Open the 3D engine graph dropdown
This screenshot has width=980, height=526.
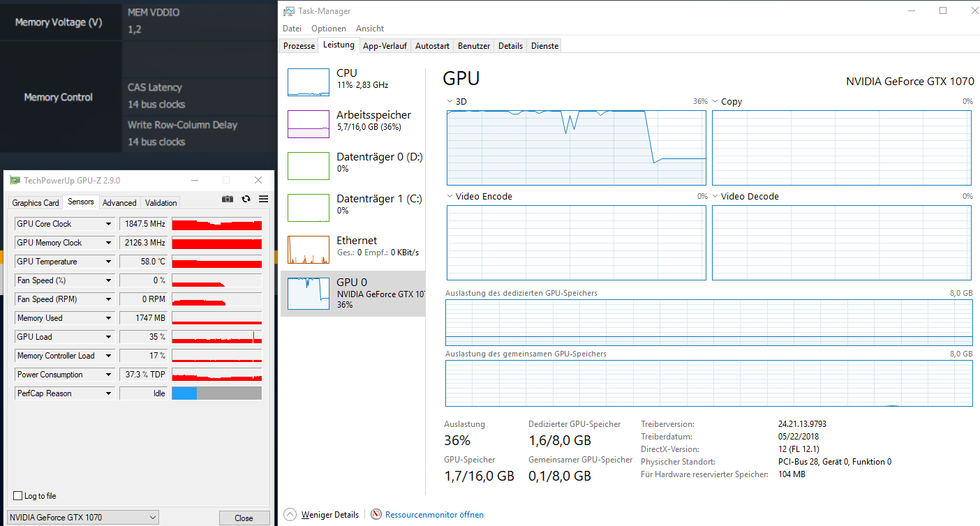tap(450, 102)
